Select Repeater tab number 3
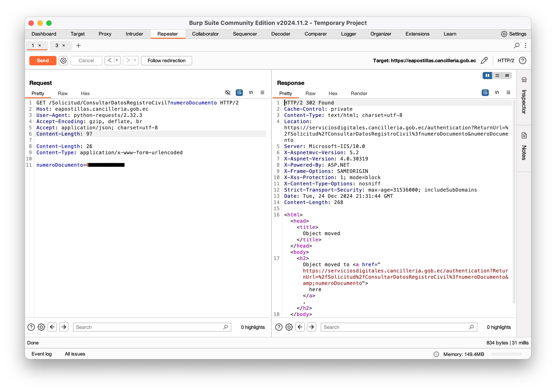The image size is (556, 392). [57, 46]
